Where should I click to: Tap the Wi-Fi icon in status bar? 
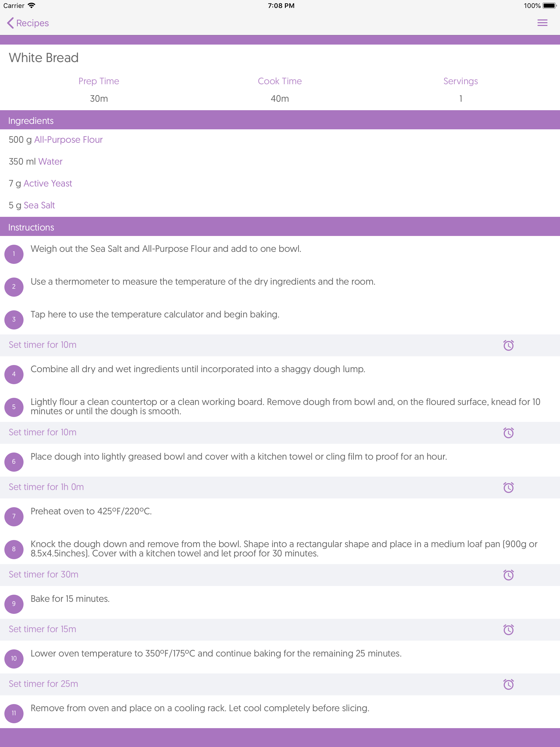32,5
